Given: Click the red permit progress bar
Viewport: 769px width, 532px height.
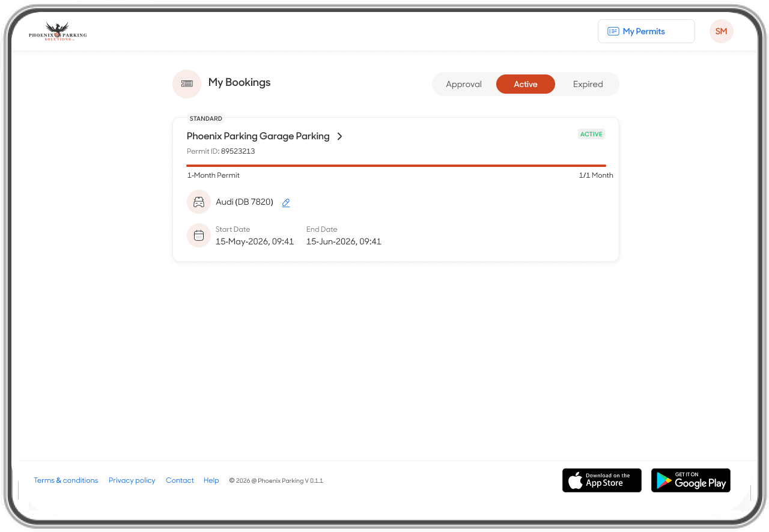Looking at the screenshot, I should [x=396, y=165].
